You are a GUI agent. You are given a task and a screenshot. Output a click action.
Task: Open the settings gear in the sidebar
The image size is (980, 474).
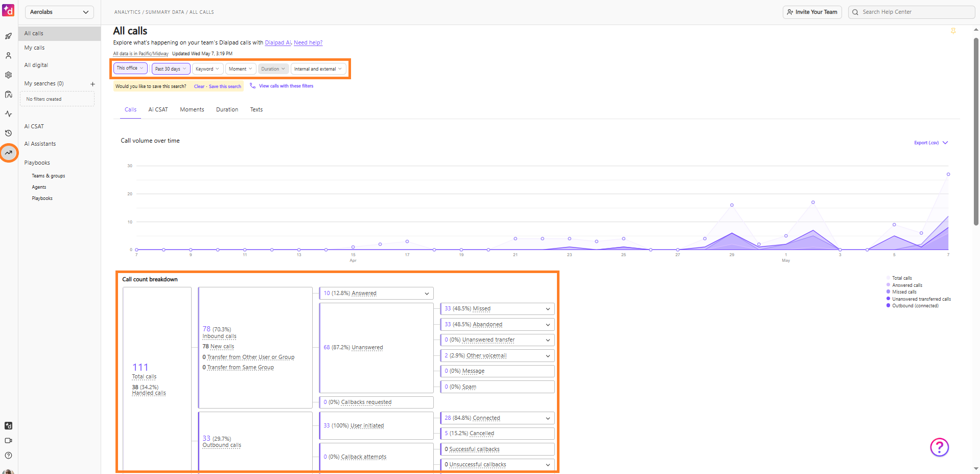click(8, 75)
